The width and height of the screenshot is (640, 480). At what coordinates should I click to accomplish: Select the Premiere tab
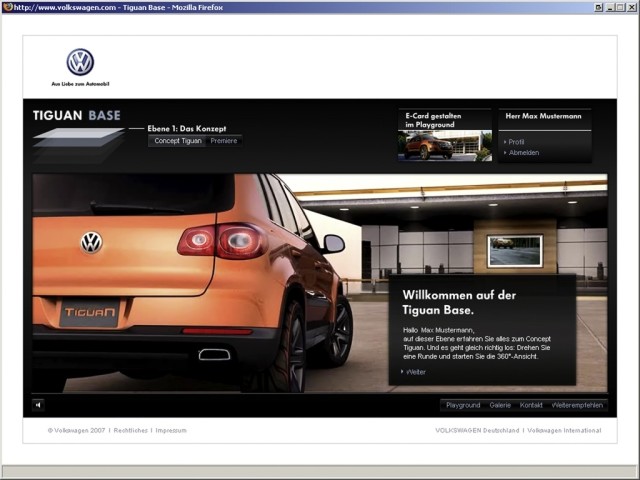(224, 141)
